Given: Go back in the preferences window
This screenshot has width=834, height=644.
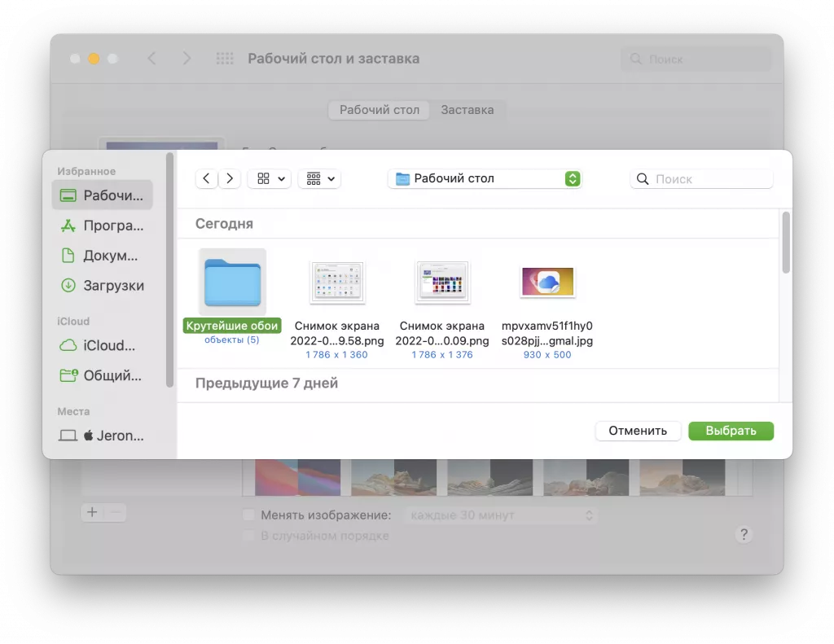Looking at the screenshot, I should [x=152, y=58].
